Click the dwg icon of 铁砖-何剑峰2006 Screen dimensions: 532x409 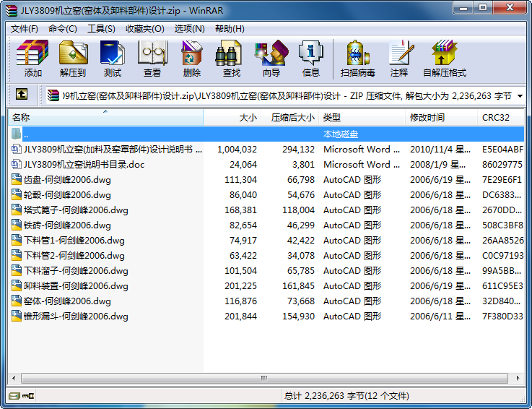(17, 225)
